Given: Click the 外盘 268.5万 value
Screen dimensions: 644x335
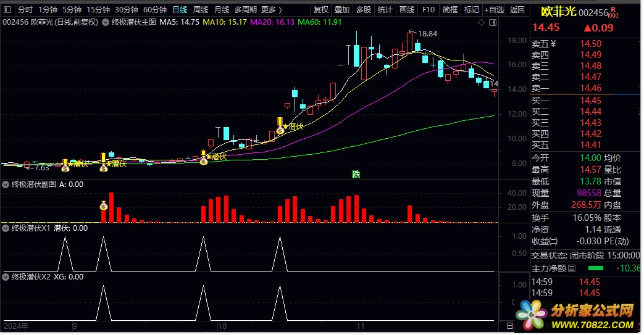Looking at the screenshot, I should [586, 205].
